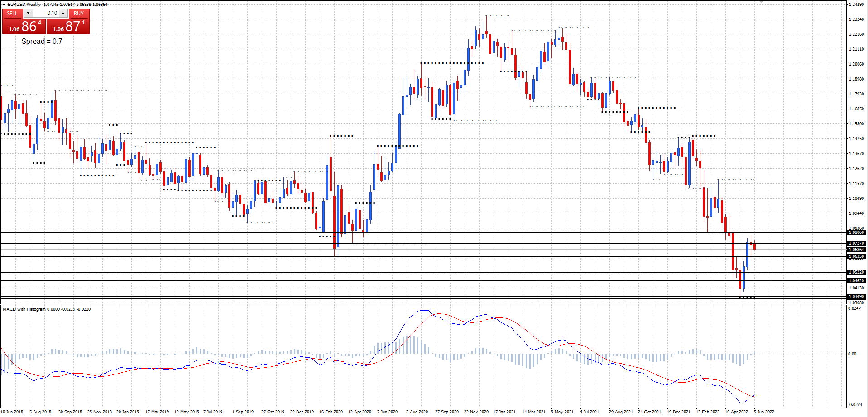Select the 1.06350 horizontal line price label
The width and height of the screenshot is (868, 417).
856,256
